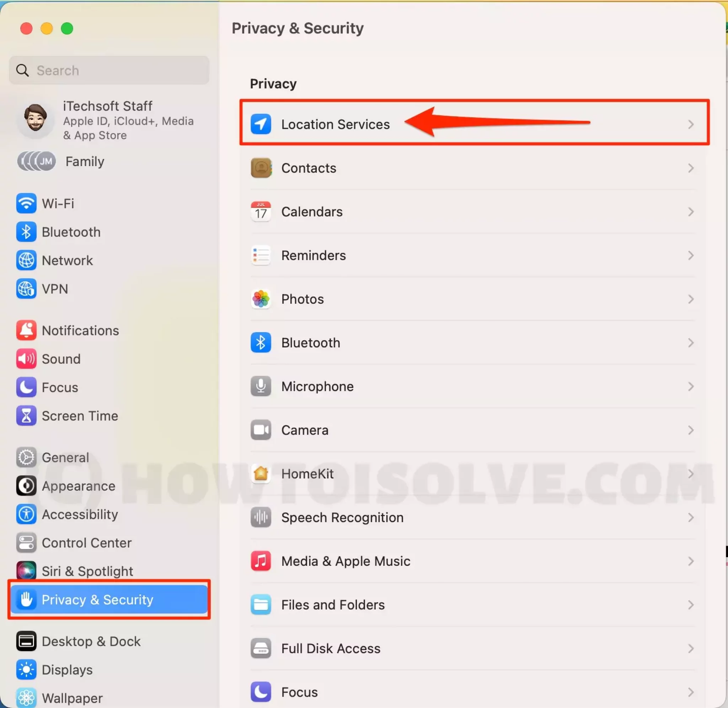Select the Camera privacy icon
Viewport: 728px width, 708px height.
(261, 430)
